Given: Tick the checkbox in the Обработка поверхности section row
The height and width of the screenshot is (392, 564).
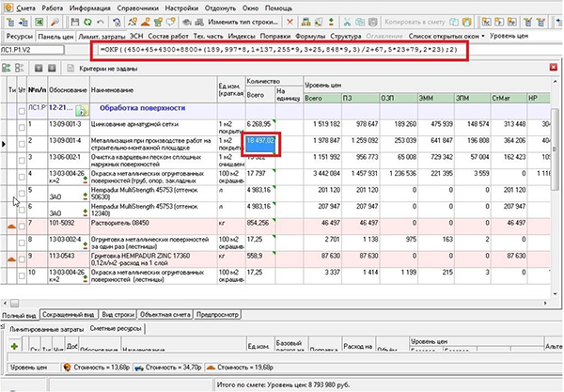Looking at the screenshot, I should [x=22, y=111].
